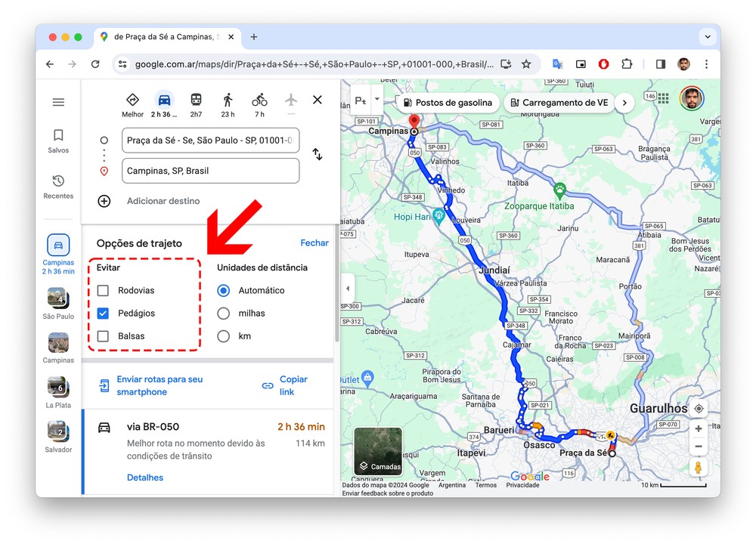
Task: Zoom in on the map
Action: click(x=698, y=428)
